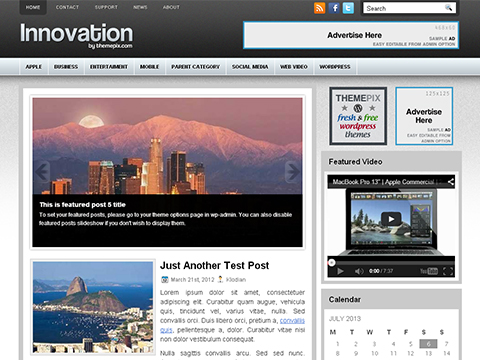Browse the Apple category
The image size is (480, 360).
(34, 67)
